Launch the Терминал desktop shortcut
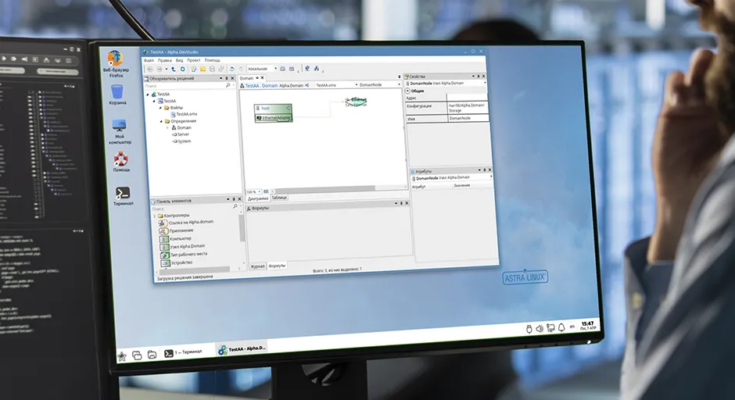 click(x=123, y=193)
